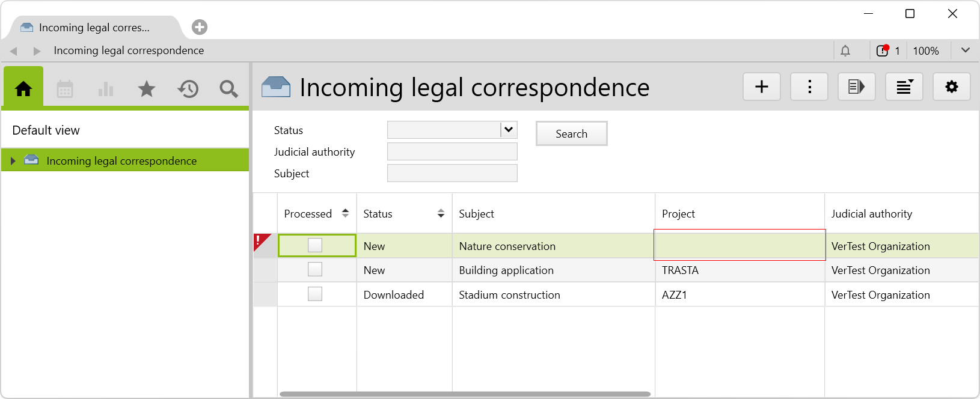Open the history clock icon
Screen dimensions: 980x399
click(x=188, y=90)
